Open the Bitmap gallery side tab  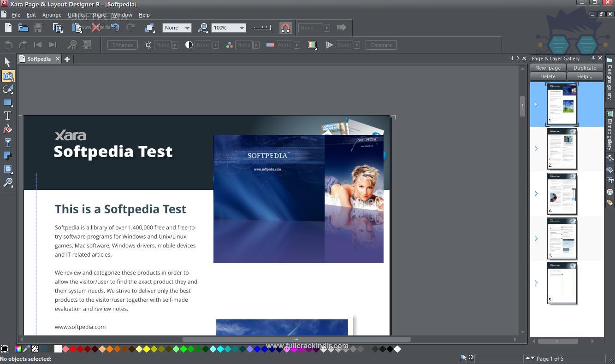609,131
